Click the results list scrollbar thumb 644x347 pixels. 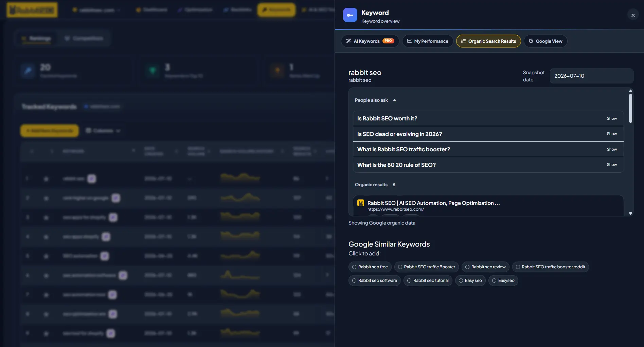[630, 108]
